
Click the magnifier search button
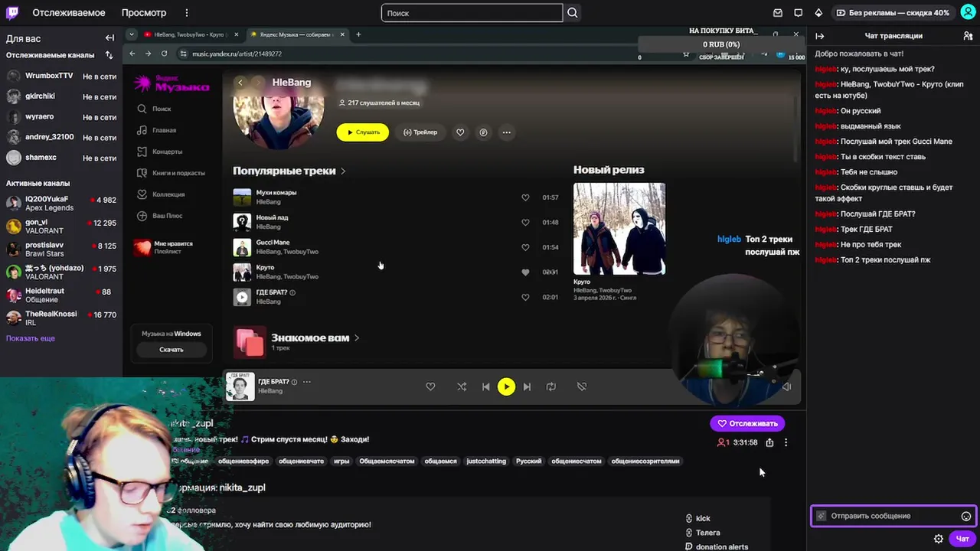pos(573,13)
